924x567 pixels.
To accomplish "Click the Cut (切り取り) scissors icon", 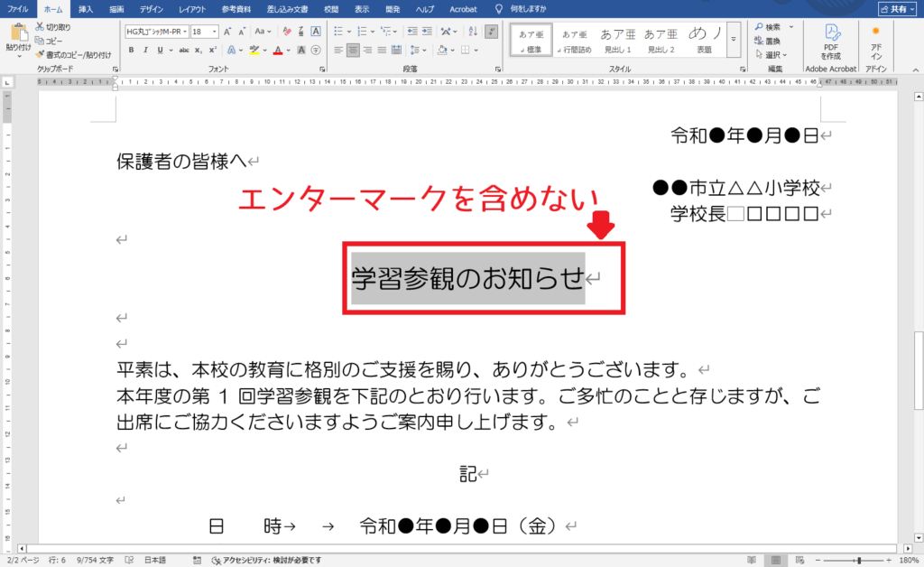I will [x=40, y=27].
